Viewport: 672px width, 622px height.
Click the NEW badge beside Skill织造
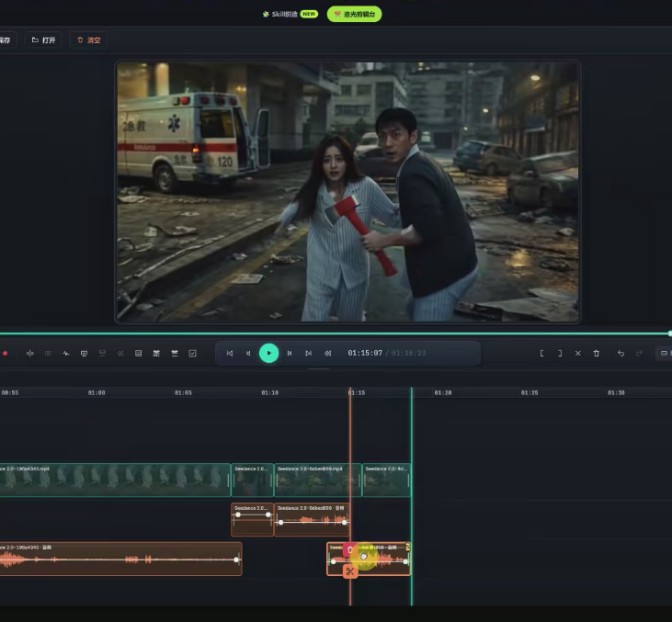(x=309, y=14)
